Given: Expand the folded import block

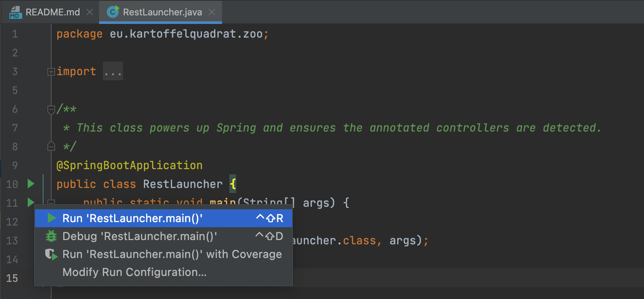Looking at the screenshot, I should (51, 72).
